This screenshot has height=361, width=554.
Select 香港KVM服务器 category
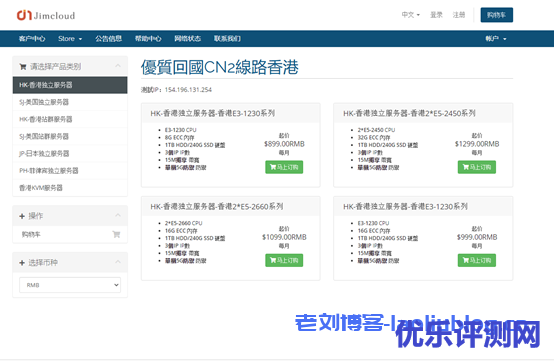[x=70, y=188]
